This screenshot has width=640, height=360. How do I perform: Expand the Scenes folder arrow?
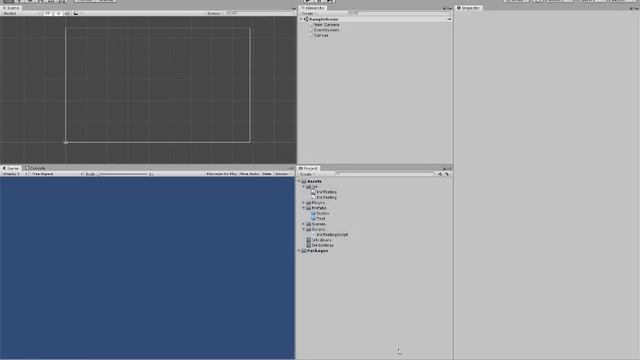click(304, 224)
